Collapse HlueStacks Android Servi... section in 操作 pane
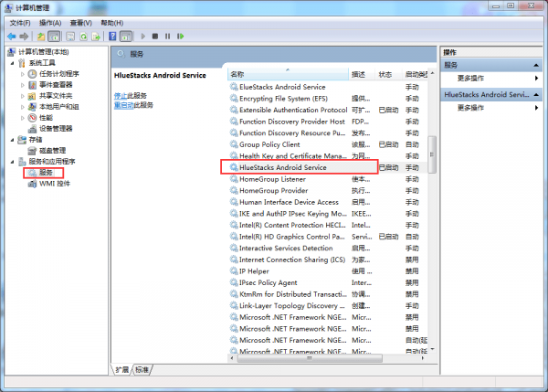This screenshot has width=548, height=392. [x=536, y=95]
